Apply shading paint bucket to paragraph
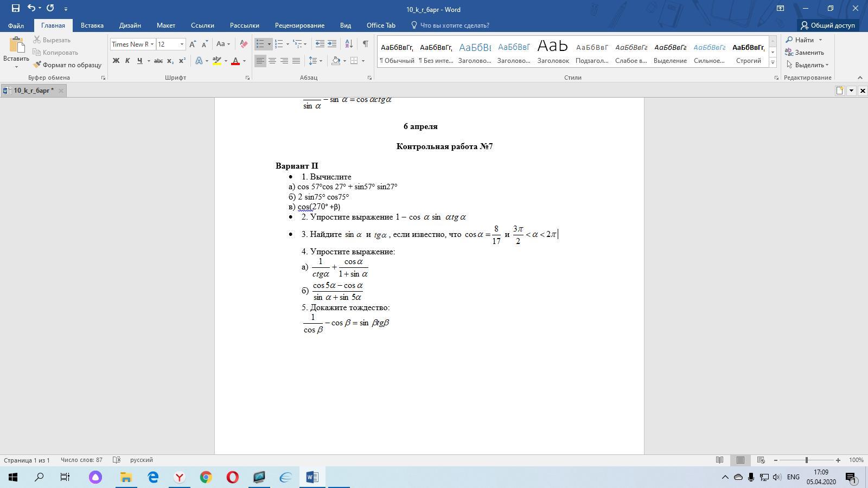The width and height of the screenshot is (868, 488). click(336, 61)
